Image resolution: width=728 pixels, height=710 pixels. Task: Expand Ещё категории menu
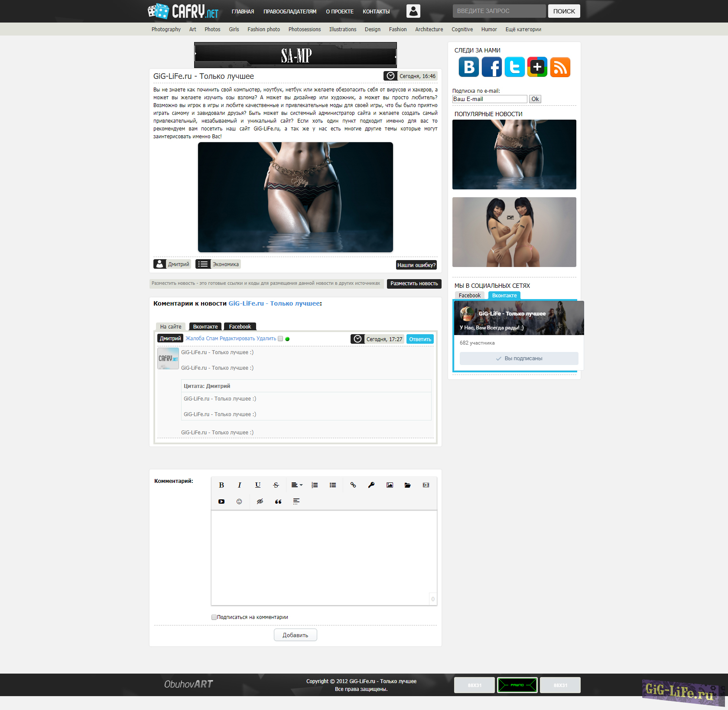click(x=523, y=29)
